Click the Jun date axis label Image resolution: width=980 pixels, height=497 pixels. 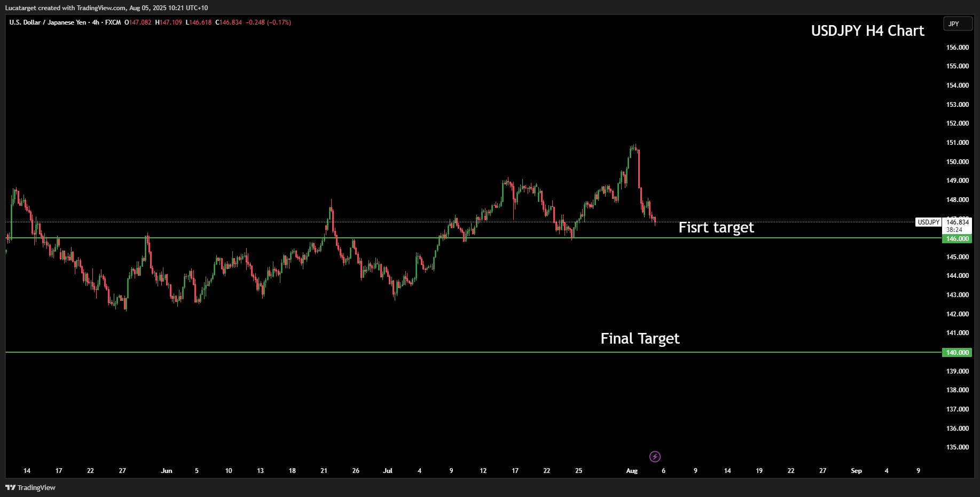[x=167, y=471]
